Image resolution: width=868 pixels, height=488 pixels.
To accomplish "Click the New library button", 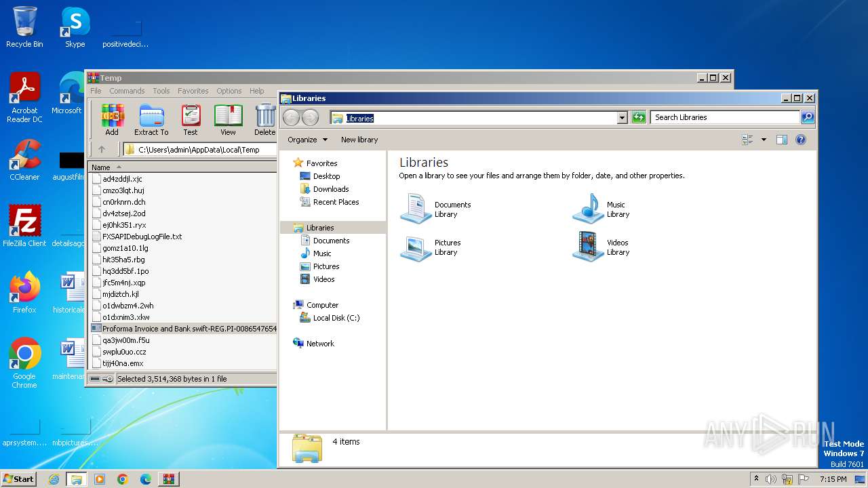I will (359, 140).
